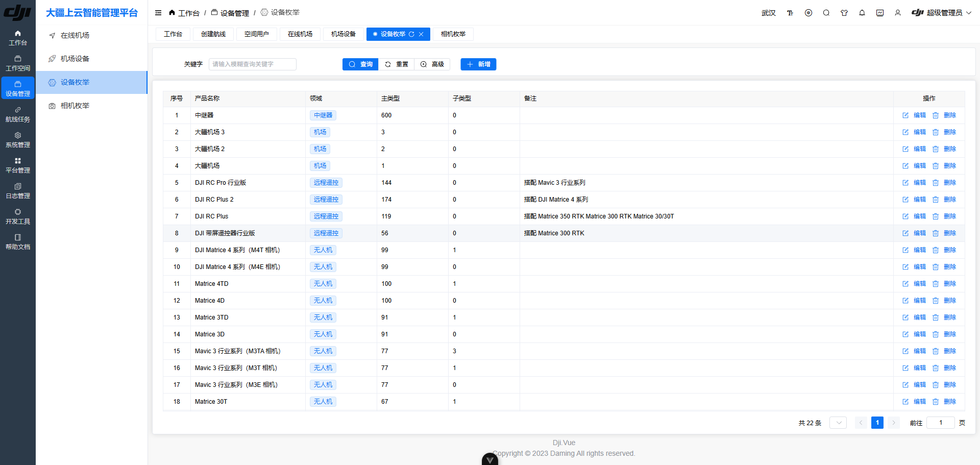Click 设备管理 in the breadcrumb
Screen dimensions: 980x465
tap(230, 13)
